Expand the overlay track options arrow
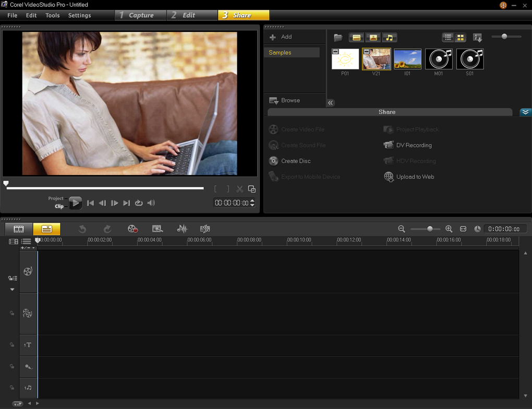This screenshot has height=409, width=532. coord(12,290)
